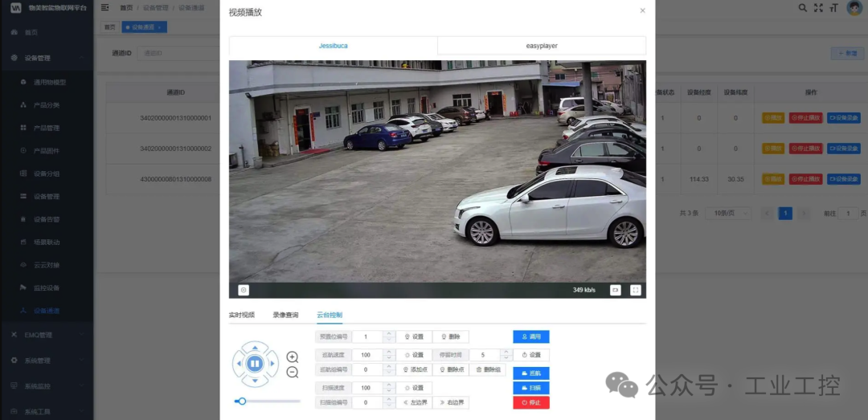Click the 通道ID search input field
The width and height of the screenshot is (868, 420).
point(178,53)
